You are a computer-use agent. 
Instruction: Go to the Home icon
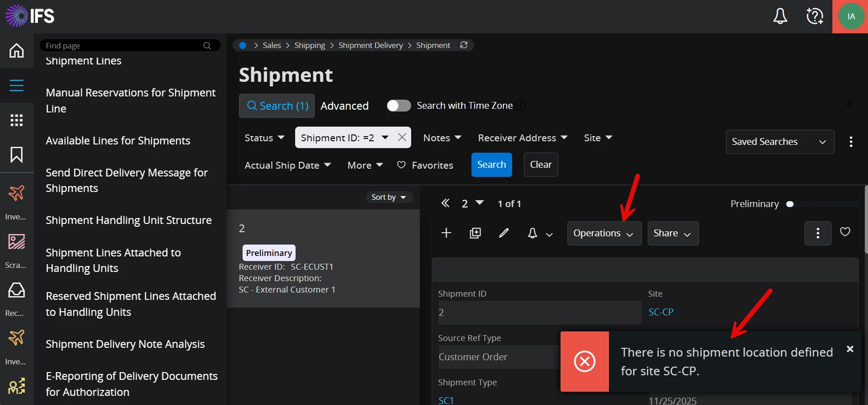tap(17, 50)
